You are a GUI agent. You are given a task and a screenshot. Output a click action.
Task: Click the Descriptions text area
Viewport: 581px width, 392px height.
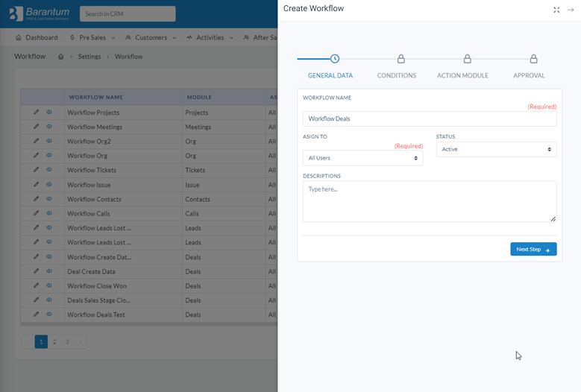pos(430,201)
